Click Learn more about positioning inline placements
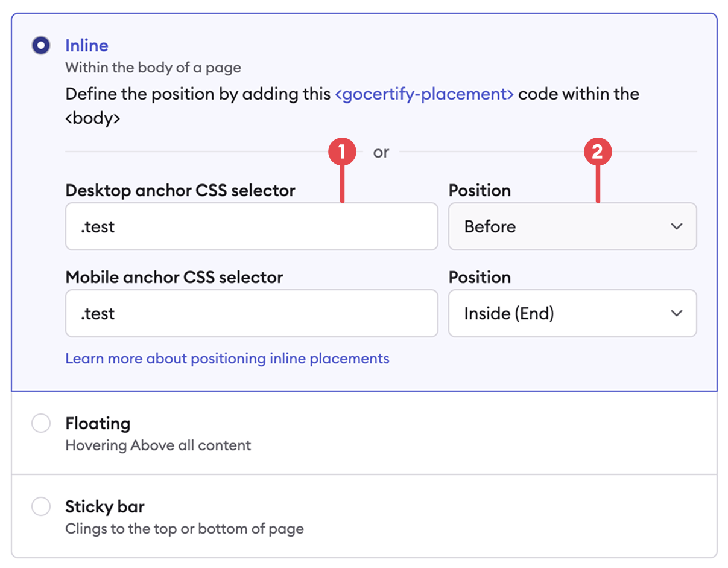Screen dimensions: 728x568 coord(227,359)
